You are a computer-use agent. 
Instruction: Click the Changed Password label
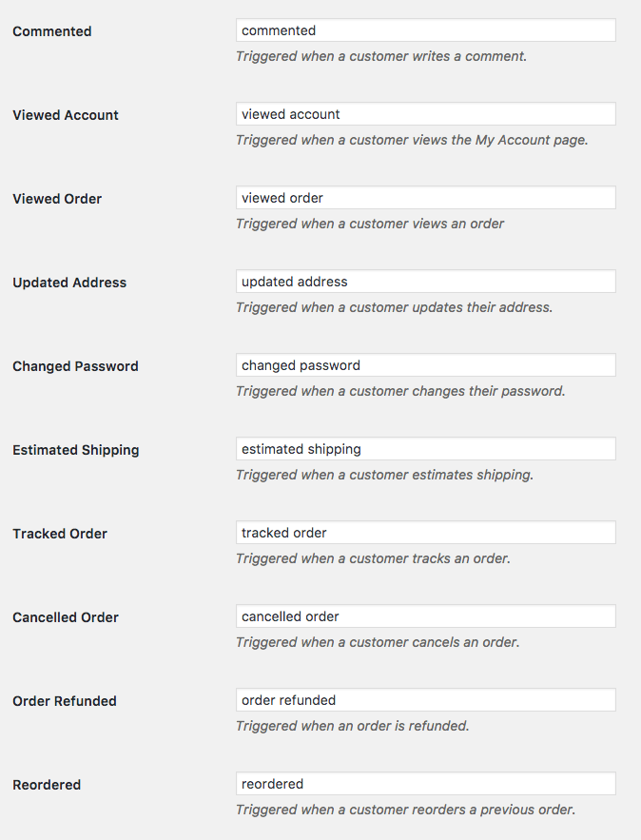(75, 366)
